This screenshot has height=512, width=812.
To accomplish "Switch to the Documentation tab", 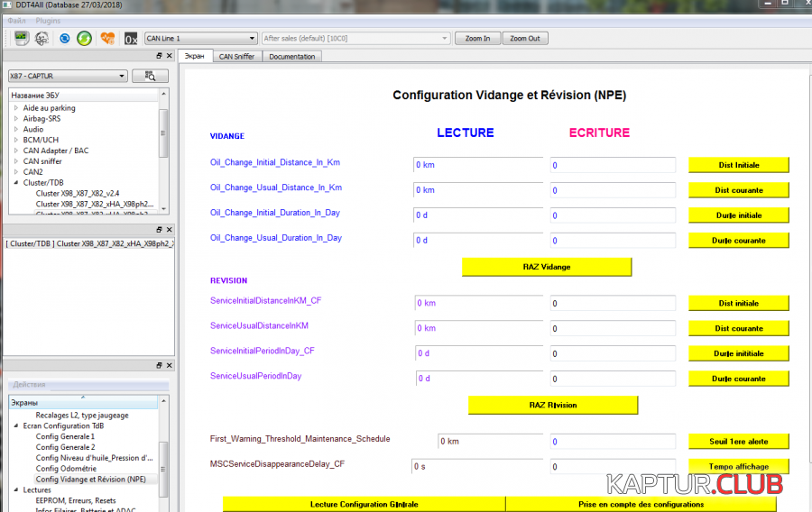I will [x=292, y=57].
